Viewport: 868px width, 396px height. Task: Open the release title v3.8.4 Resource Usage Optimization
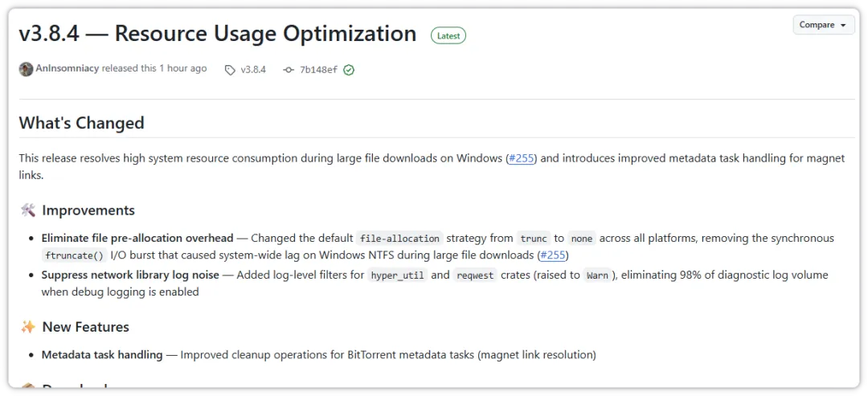pyautogui.click(x=218, y=34)
